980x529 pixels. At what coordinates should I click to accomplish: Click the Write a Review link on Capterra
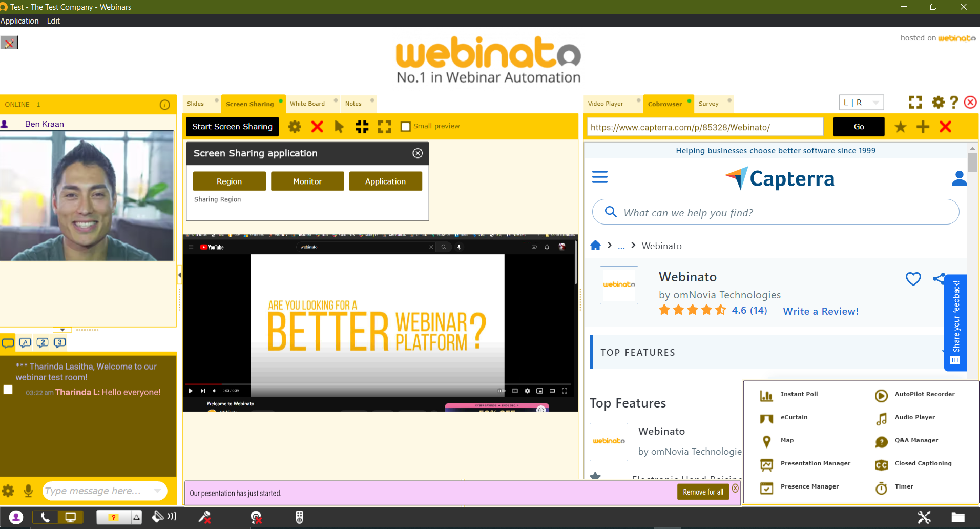(x=820, y=311)
